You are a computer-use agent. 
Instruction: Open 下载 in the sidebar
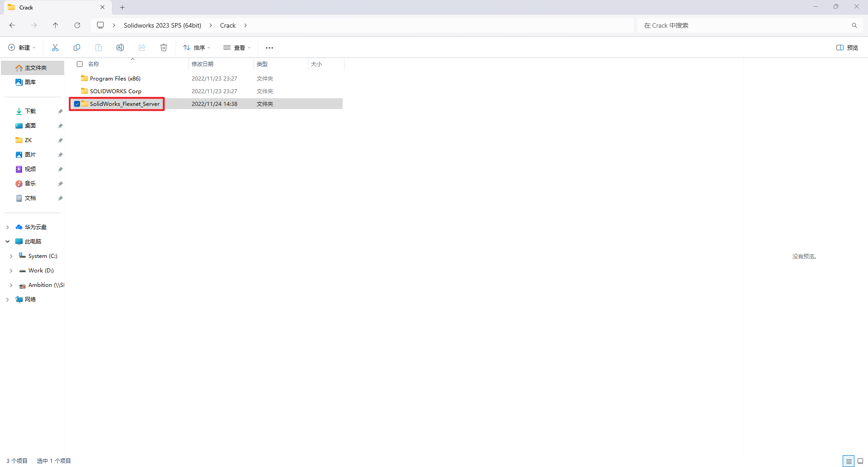(x=30, y=111)
